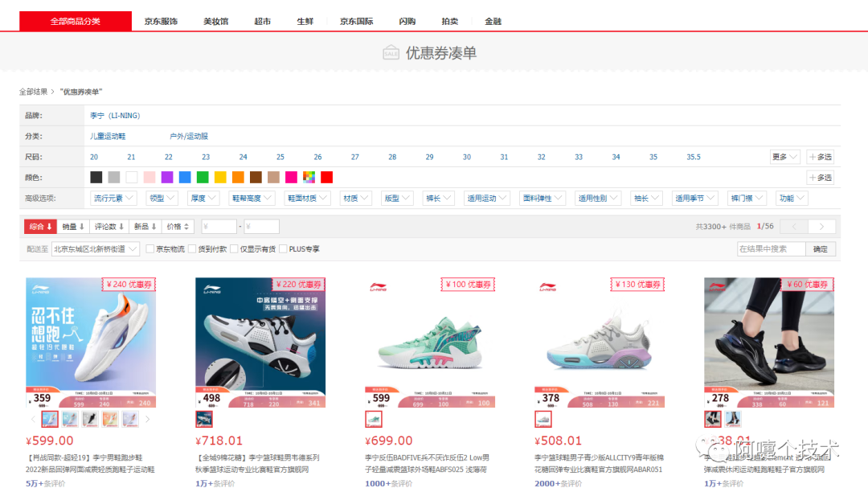Sort results by 综合
The height and width of the screenshot is (488, 868).
click(x=40, y=227)
